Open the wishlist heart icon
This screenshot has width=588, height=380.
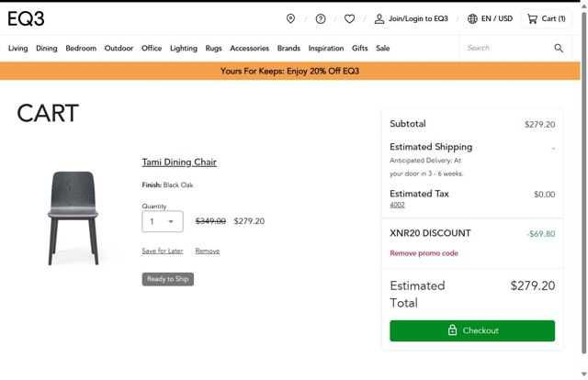[x=349, y=18]
